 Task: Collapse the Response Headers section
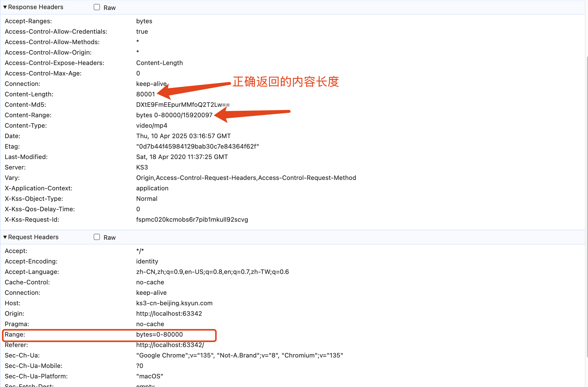5,7
